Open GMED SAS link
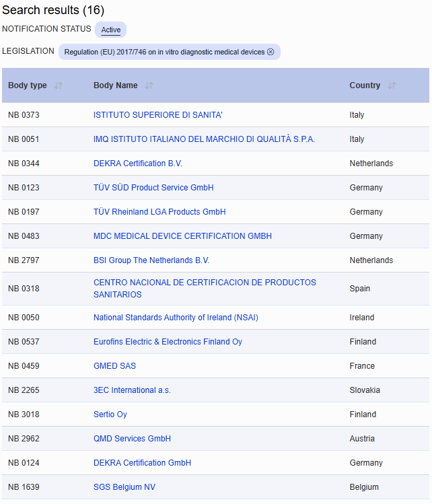 [x=115, y=366]
